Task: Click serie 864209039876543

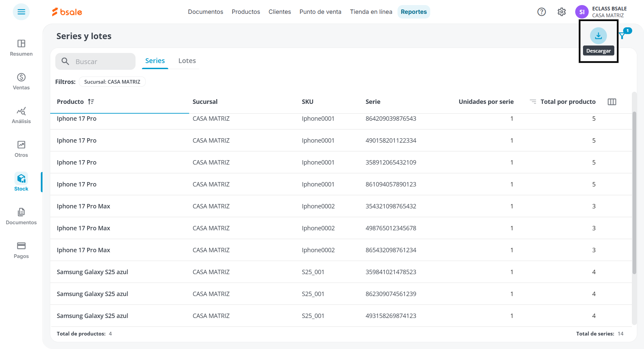Action: 391,119
